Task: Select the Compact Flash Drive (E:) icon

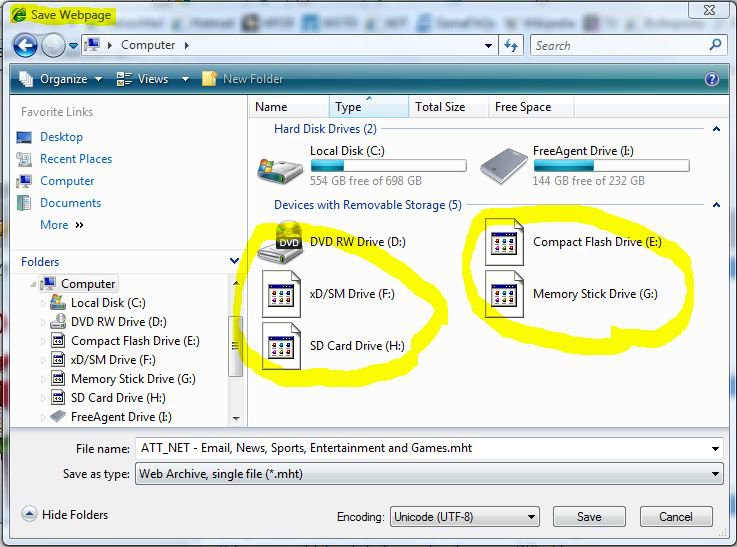Action: pos(504,242)
